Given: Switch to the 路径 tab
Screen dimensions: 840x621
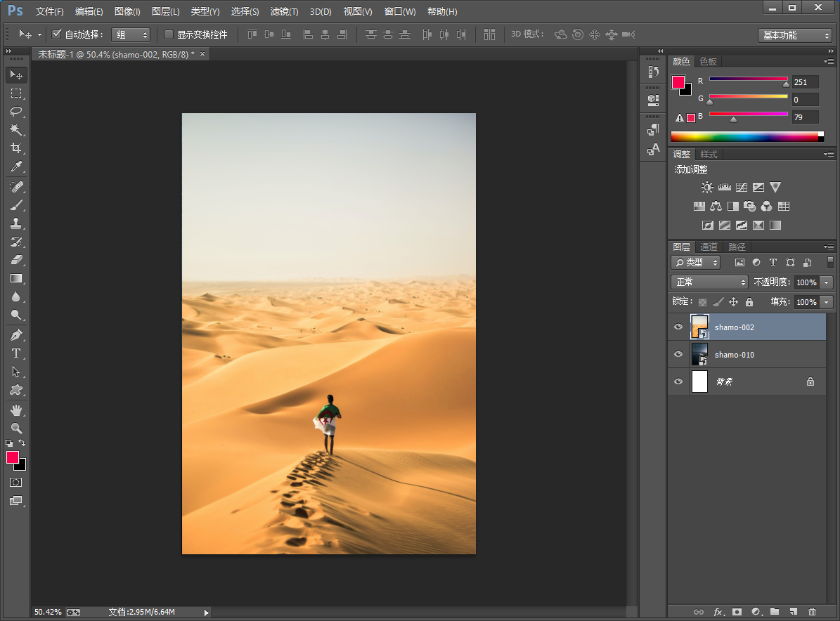Looking at the screenshot, I should tap(737, 247).
